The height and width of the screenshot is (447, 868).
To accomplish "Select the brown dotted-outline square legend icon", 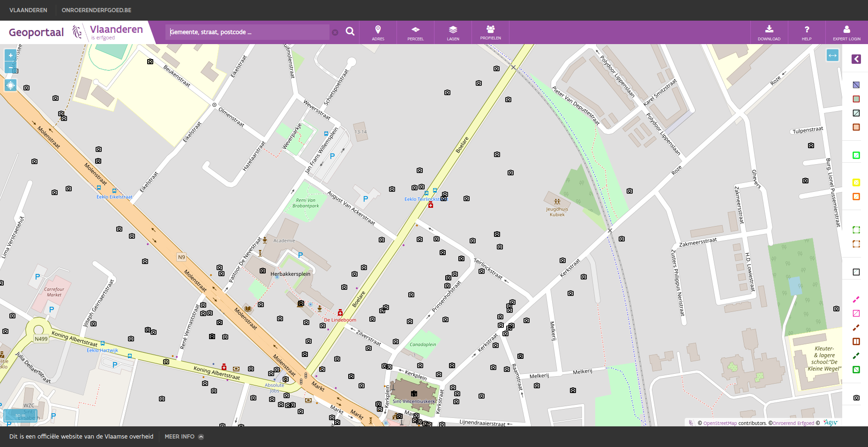I will point(856,244).
